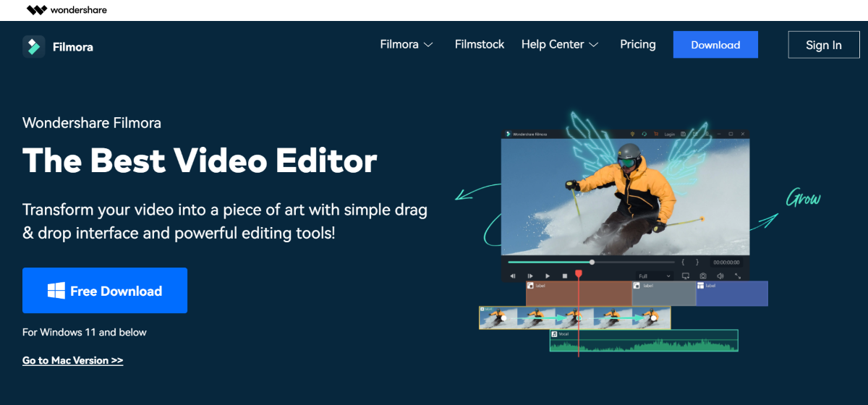Click the rewind frame icon in the player
This screenshot has width=868, height=405.
[x=513, y=276]
